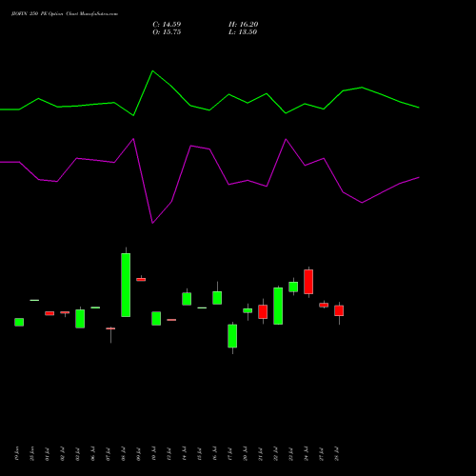Click the lowest trough of the purple line

click(x=152, y=223)
